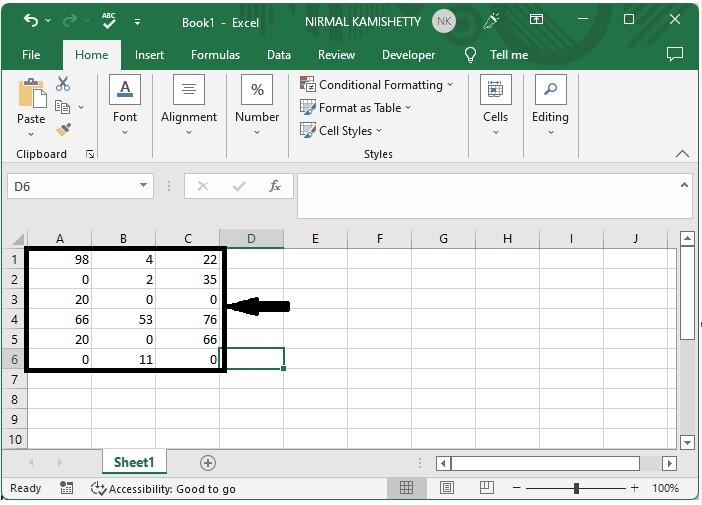Viewport: 702px width, 505px height.
Task: Click the Paste clipboard icon
Action: tap(31, 93)
